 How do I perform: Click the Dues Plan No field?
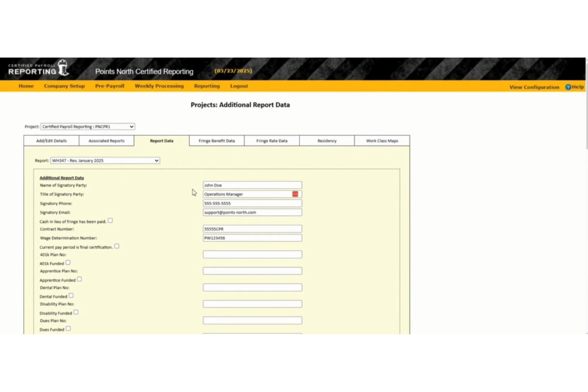pyautogui.click(x=252, y=320)
